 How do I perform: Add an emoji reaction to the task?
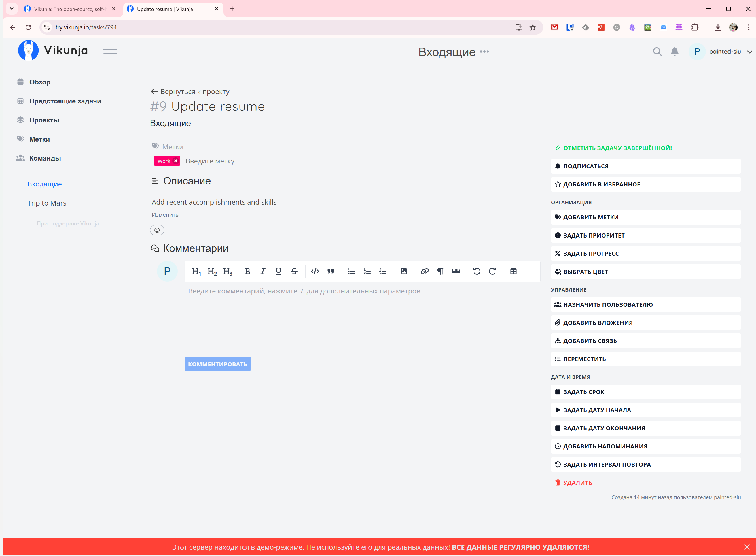pyautogui.click(x=157, y=230)
